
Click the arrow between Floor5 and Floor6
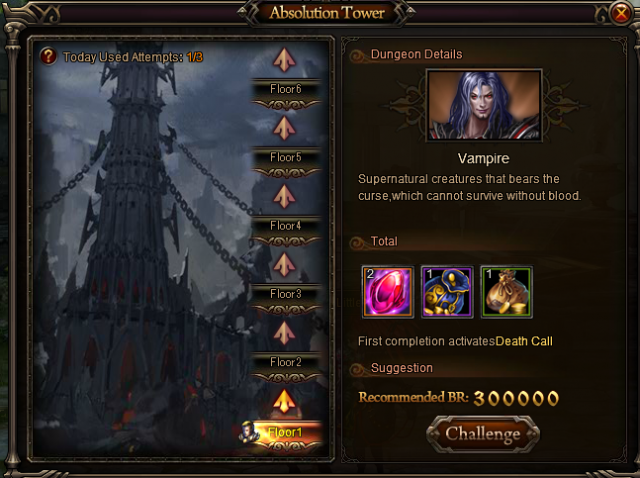[x=284, y=128]
